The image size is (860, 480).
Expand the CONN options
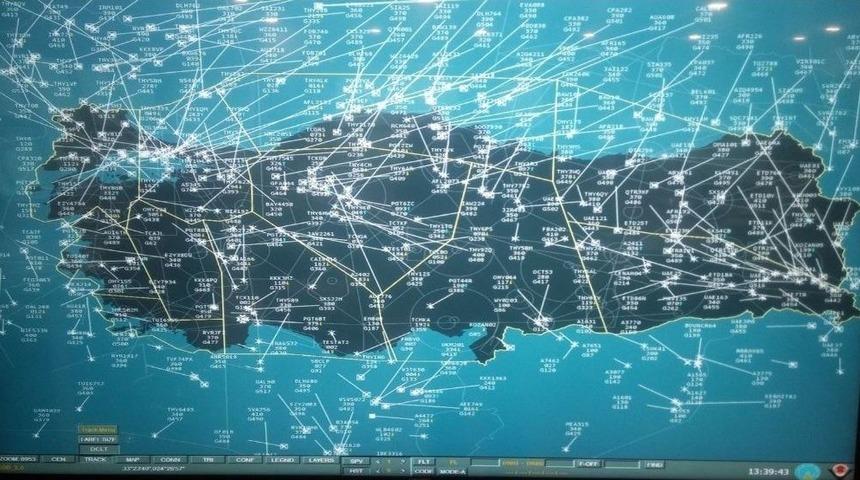[170, 459]
